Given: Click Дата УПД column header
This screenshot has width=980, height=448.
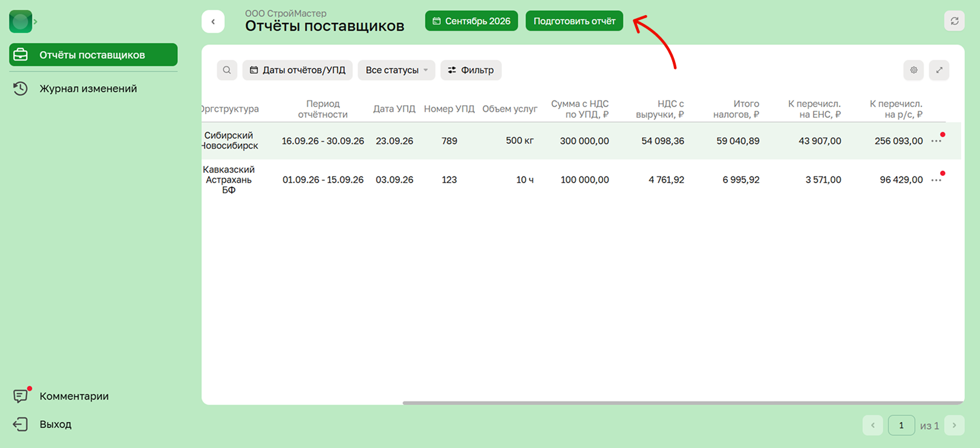Looking at the screenshot, I should pyautogui.click(x=394, y=109).
